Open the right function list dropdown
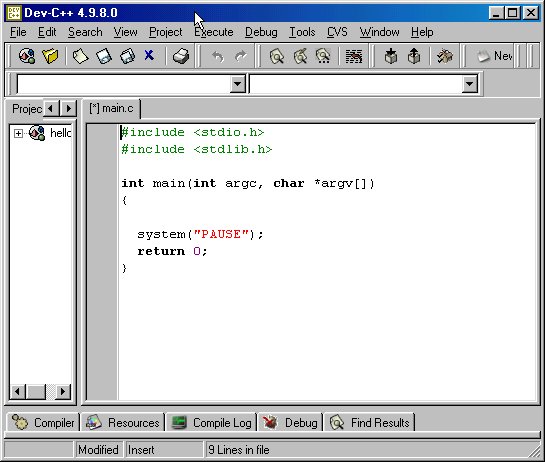Screen dimensions: 545x462 470,84
